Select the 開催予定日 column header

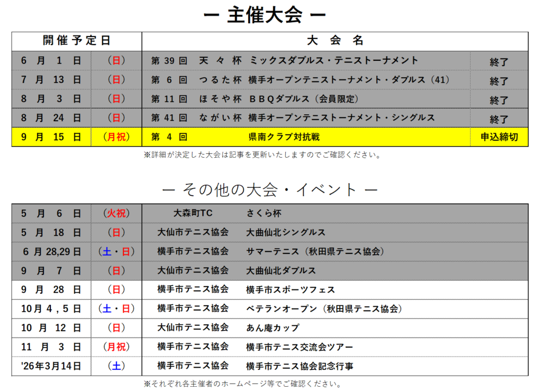coord(77,41)
